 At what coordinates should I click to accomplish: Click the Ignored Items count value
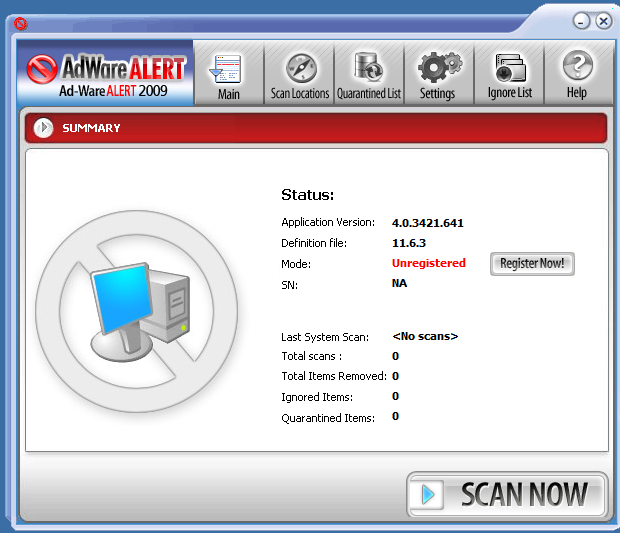395,396
